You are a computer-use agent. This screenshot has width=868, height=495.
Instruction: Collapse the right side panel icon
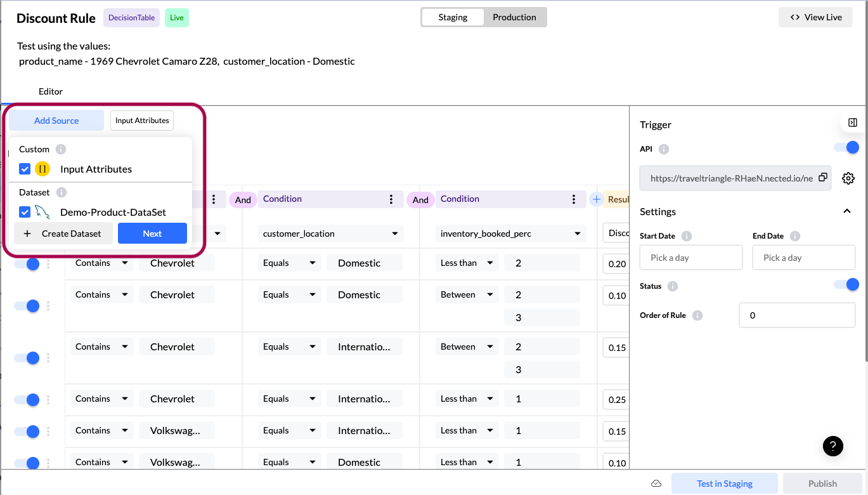point(853,122)
